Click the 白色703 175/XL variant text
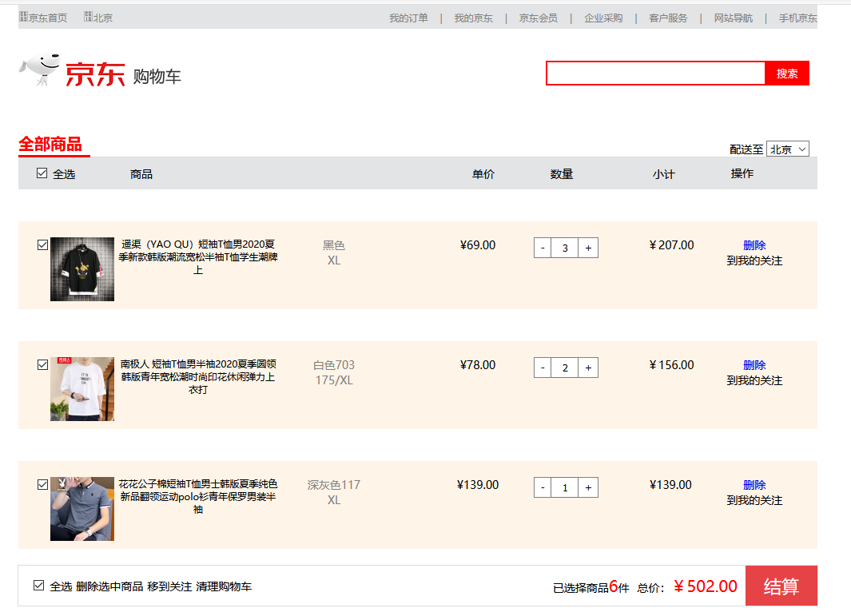Viewport: 851px width, 616px height. 334,373
